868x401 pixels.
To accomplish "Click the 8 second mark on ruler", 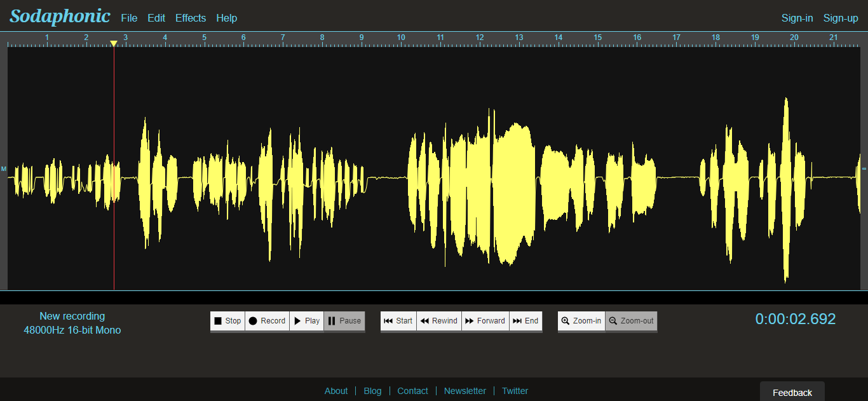I will pyautogui.click(x=322, y=38).
